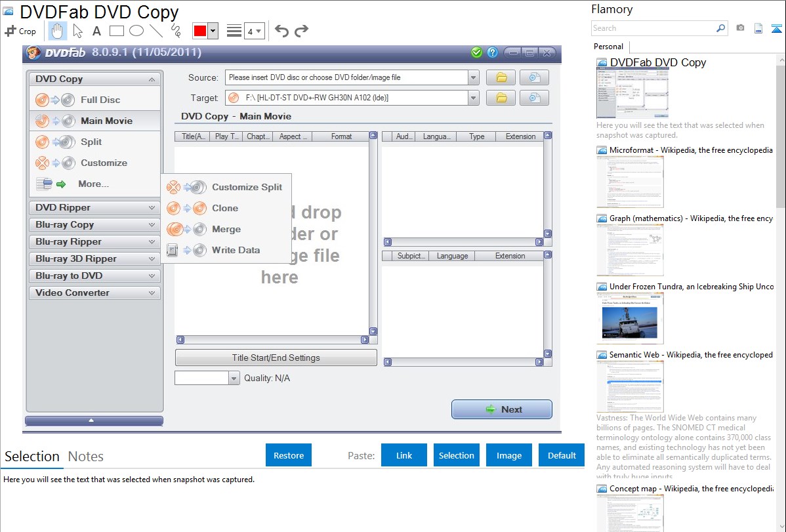Screen dimensions: 786x532
Task: Click the disc image icon on the Target row
Action: 534,97
